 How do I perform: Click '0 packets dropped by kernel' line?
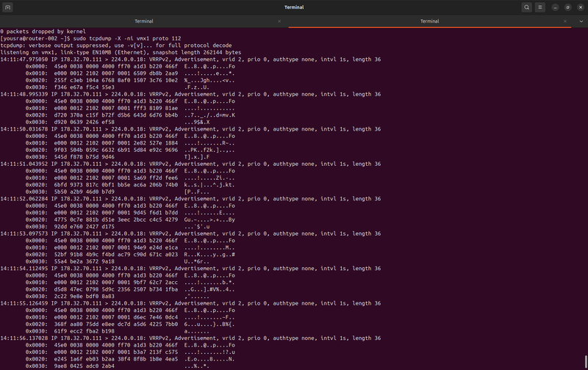click(x=43, y=32)
